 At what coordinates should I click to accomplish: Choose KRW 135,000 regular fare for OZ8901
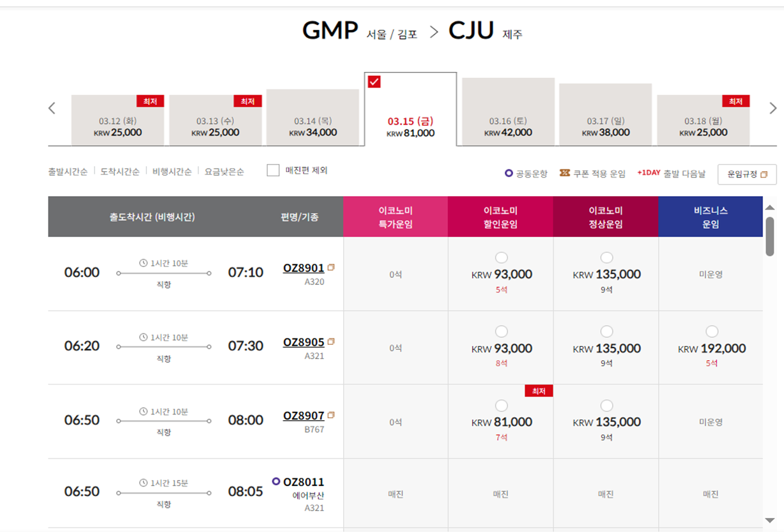pos(607,257)
